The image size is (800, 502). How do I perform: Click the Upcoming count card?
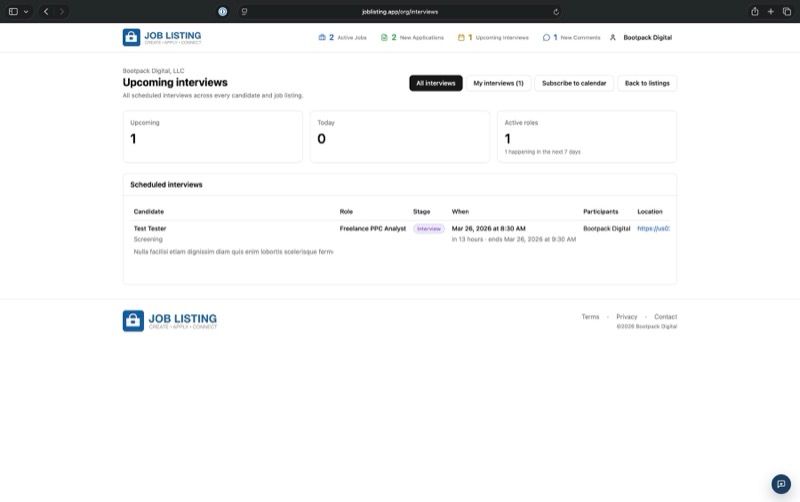click(212, 136)
